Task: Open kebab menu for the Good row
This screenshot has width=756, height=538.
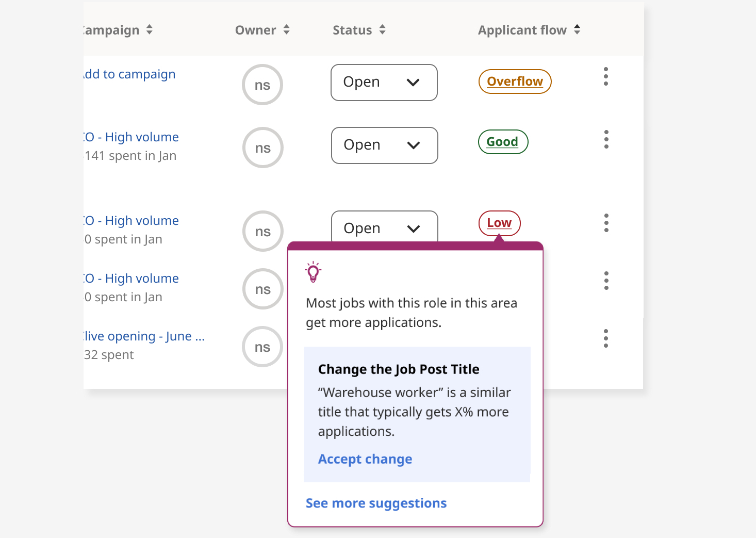Action: [606, 139]
